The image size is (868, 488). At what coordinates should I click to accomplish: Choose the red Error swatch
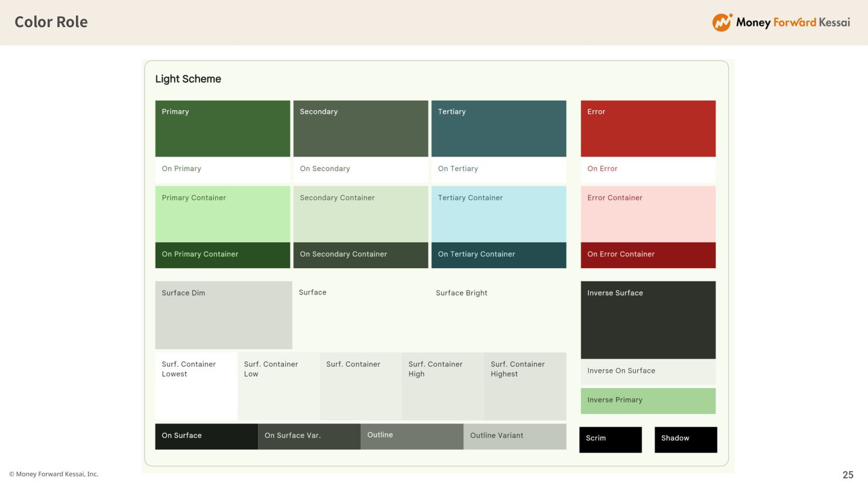click(648, 128)
